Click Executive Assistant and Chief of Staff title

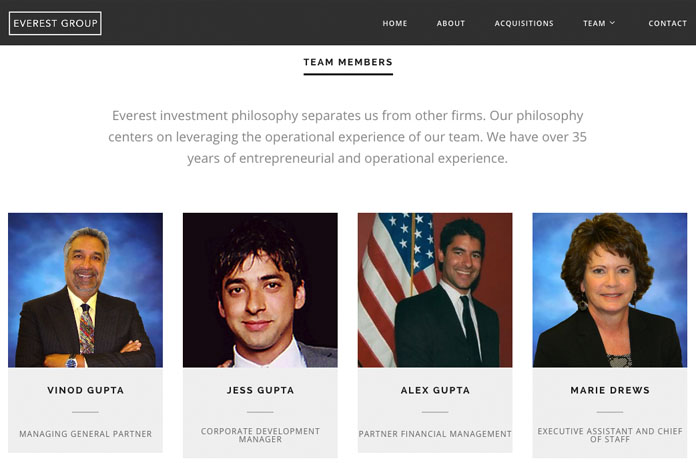click(x=610, y=435)
